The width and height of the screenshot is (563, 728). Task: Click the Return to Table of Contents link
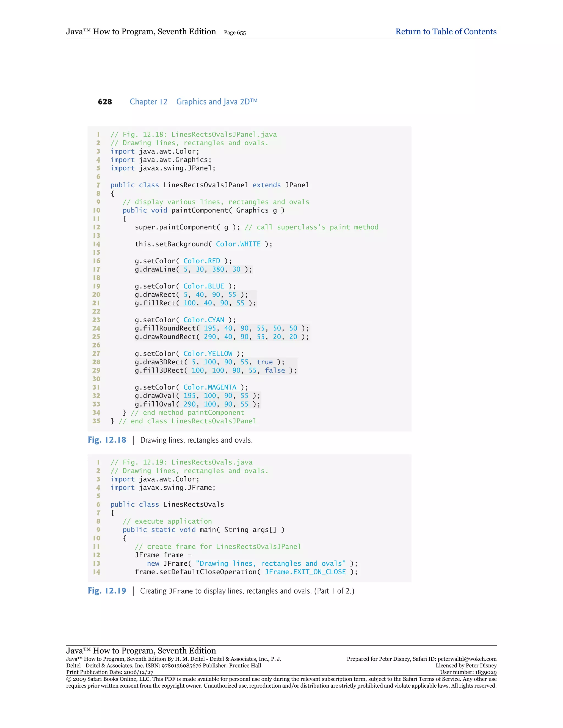click(x=446, y=32)
